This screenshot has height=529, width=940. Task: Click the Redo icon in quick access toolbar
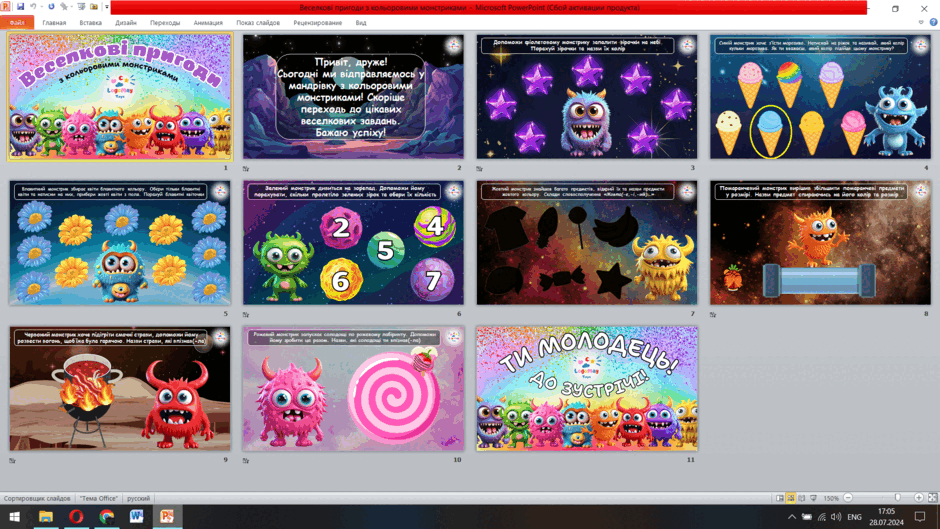(51, 7)
